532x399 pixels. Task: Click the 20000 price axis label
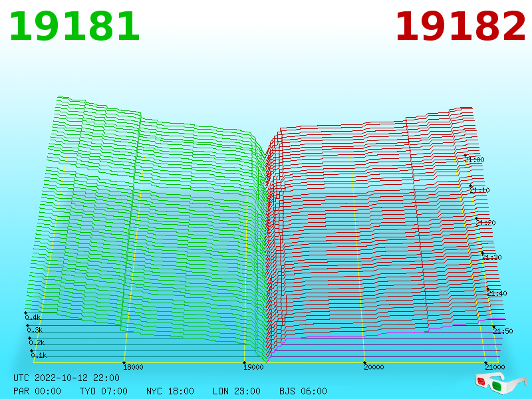374,367
